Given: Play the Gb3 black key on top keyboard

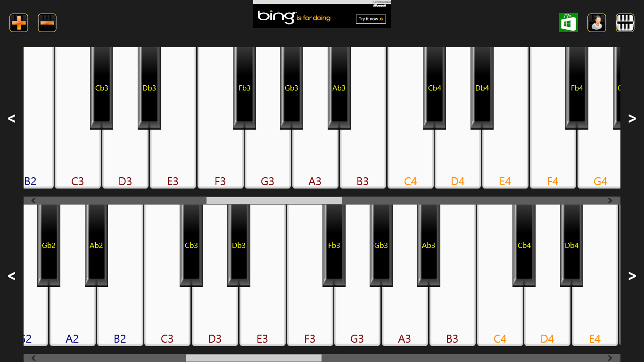Looking at the screenshot, I should pyautogui.click(x=291, y=88).
